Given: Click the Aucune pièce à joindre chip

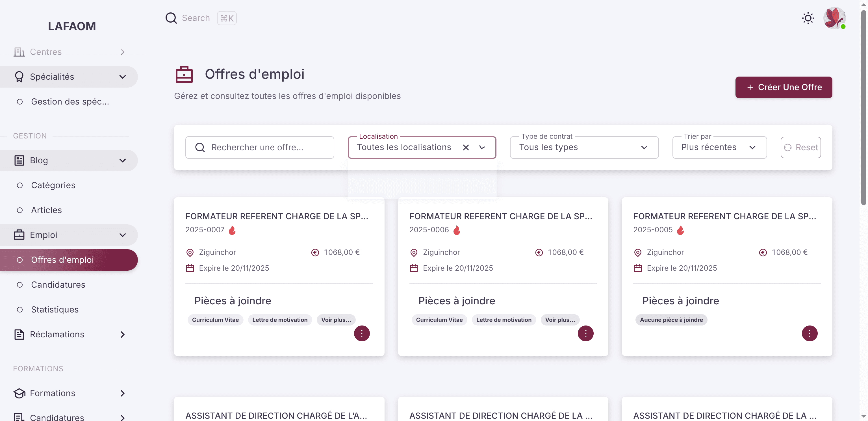Looking at the screenshot, I should point(671,320).
